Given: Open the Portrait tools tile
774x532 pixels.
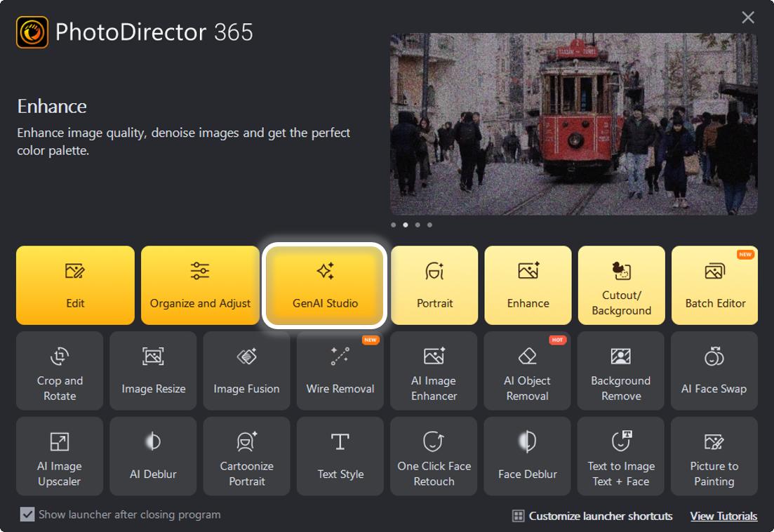Looking at the screenshot, I should tap(434, 285).
